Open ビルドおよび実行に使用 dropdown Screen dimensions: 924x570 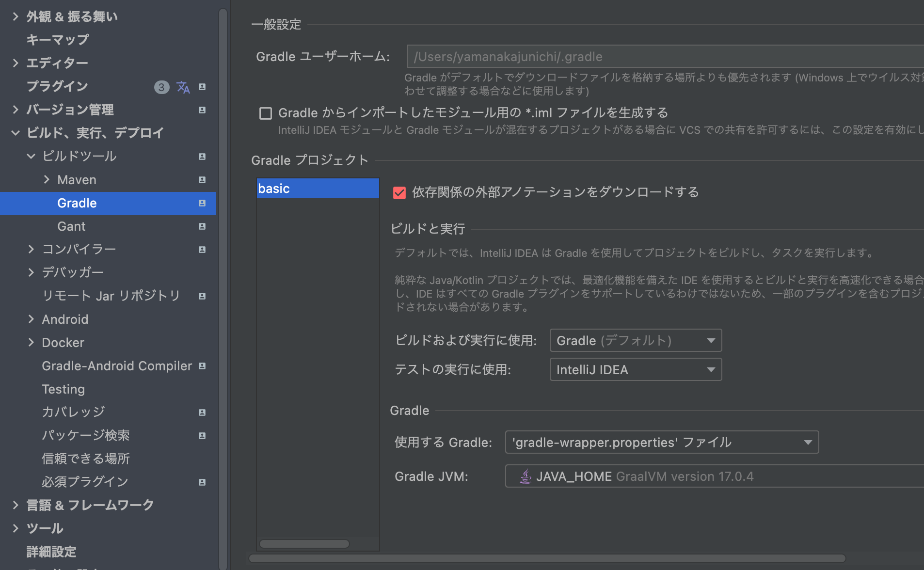(x=636, y=340)
